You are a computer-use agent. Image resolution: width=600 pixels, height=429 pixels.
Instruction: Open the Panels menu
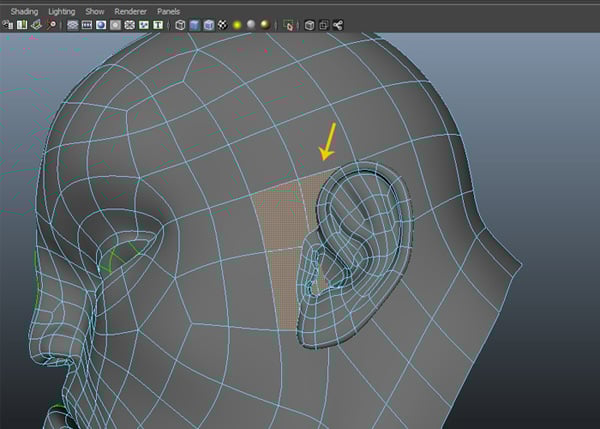pos(168,11)
